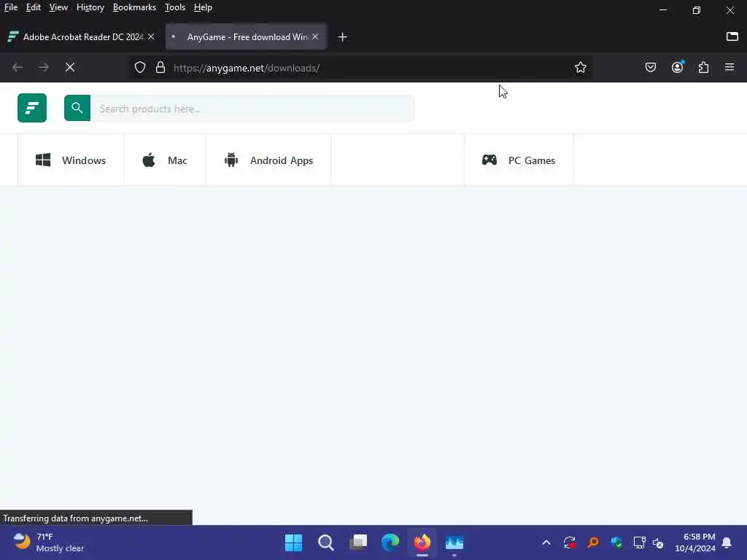
Task: Select the AnyGame Free download tab
Action: (x=247, y=37)
